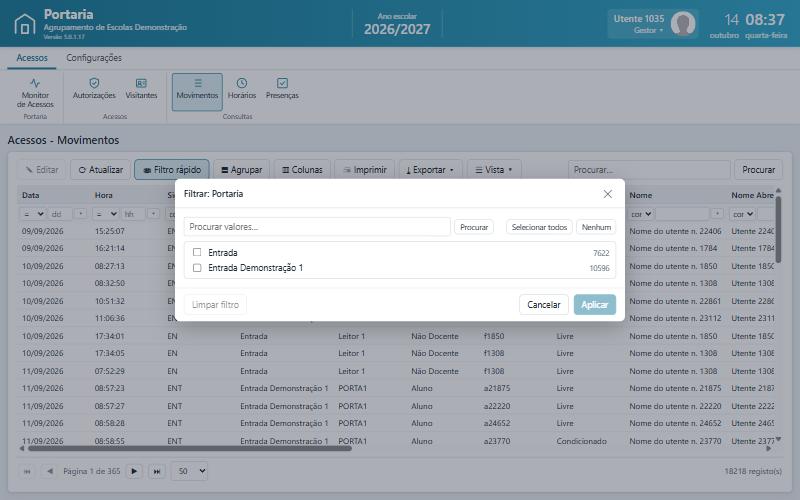Open the Exportar dropdown
The height and width of the screenshot is (500, 800).
coord(430,170)
